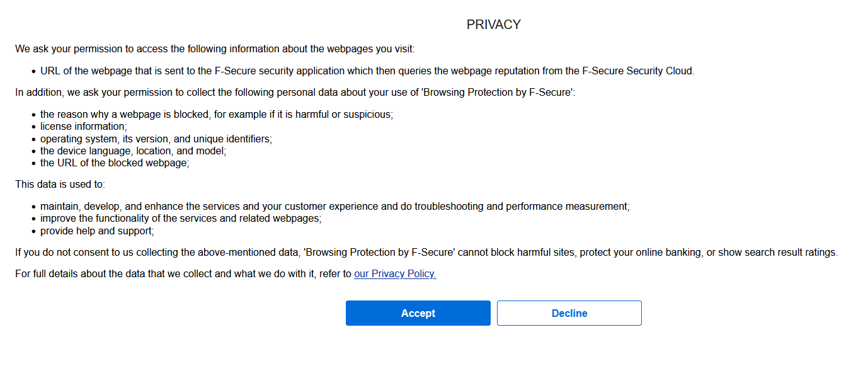This screenshot has height=366, width=868.
Task: Select the 'provide help and support' bullet
Action: pos(97,231)
